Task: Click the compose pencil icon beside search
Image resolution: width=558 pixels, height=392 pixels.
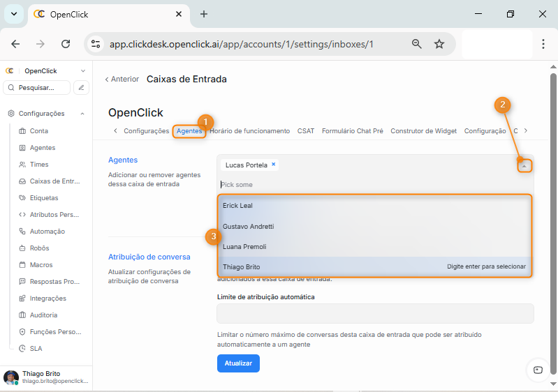Action: [x=82, y=88]
